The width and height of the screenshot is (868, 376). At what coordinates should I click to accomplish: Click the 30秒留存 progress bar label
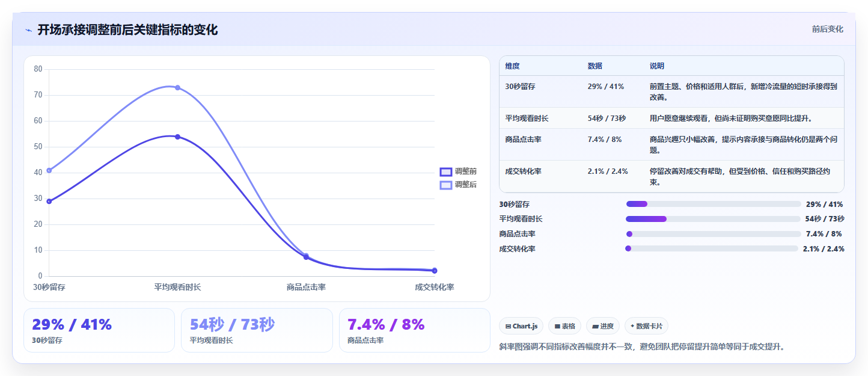click(x=515, y=204)
